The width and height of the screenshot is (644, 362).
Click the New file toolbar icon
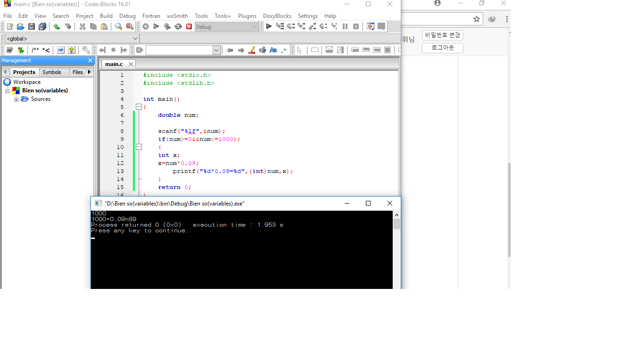click(x=9, y=27)
